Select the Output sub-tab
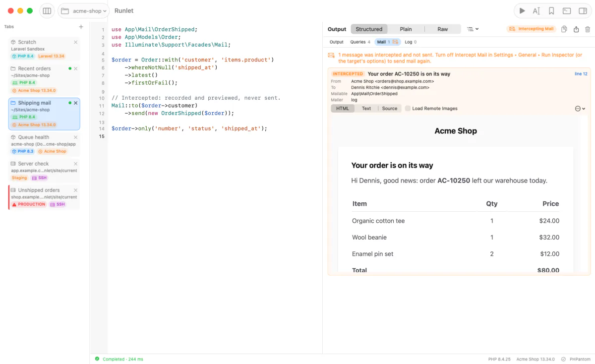This screenshot has width=595, height=364. pos(336,42)
